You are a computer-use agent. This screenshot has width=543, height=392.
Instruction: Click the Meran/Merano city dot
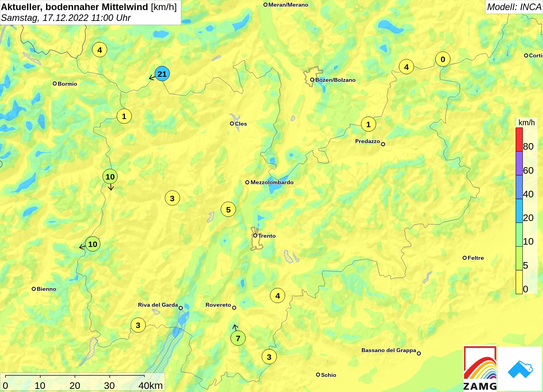266,5
